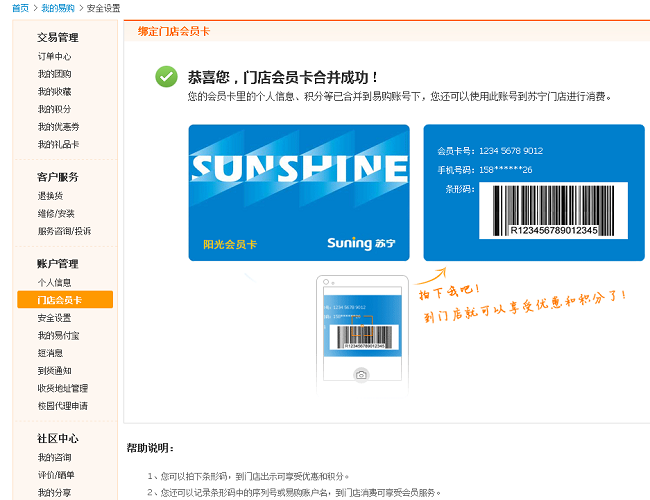
Task: Click the barcode image R123456789012345
Action: coord(553,211)
